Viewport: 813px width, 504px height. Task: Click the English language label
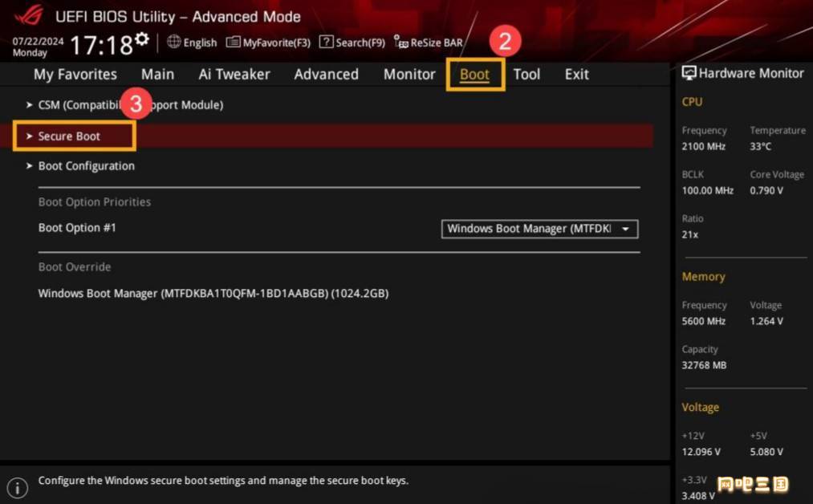tap(200, 43)
